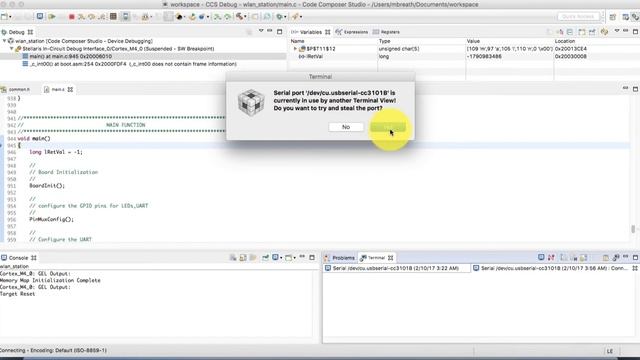Click the Show Type Names icon in Variables
The width and height of the screenshot is (640, 360).
(x=560, y=32)
